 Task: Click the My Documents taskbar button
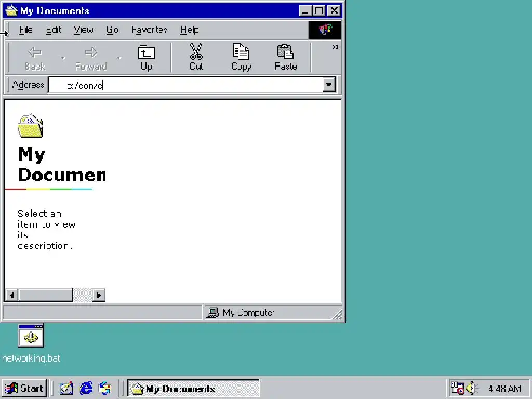coord(193,389)
